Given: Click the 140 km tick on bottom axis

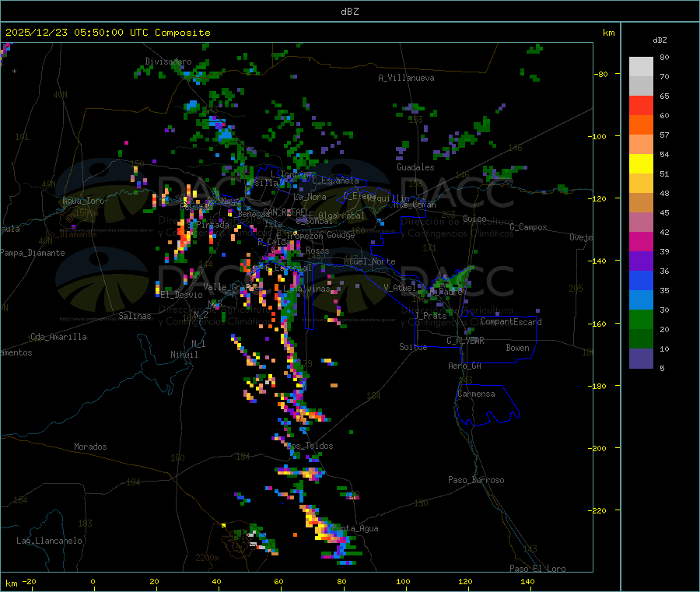Looking at the screenshot, I should point(527,582).
